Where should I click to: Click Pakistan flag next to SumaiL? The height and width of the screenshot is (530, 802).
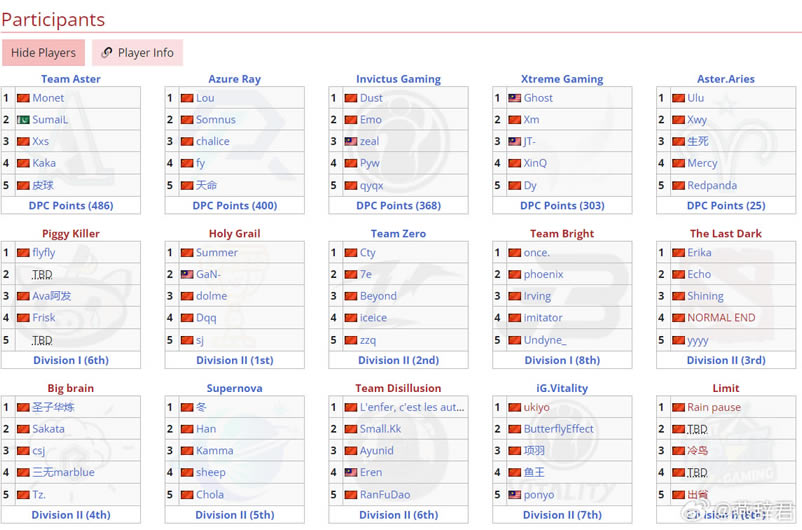(x=23, y=120)
